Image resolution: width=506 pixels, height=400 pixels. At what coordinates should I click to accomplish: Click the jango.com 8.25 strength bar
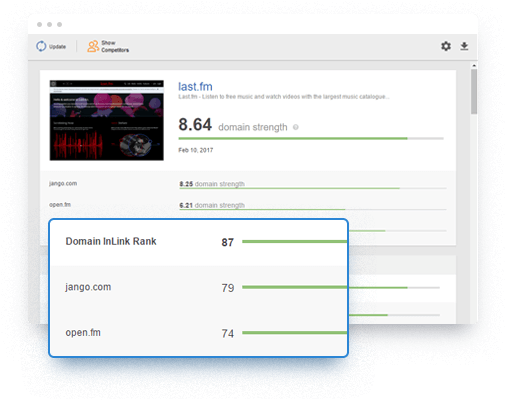(313, 188)
